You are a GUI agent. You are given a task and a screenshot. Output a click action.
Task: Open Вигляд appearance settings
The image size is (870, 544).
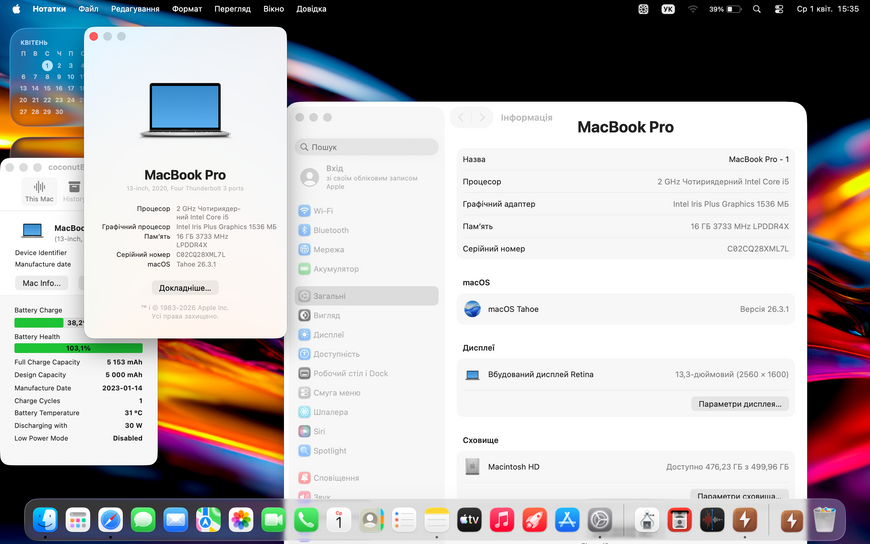click(366, 315)
